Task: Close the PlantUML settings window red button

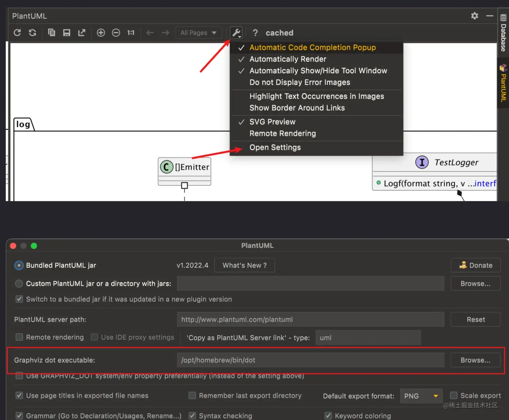Action: point(13,246)
